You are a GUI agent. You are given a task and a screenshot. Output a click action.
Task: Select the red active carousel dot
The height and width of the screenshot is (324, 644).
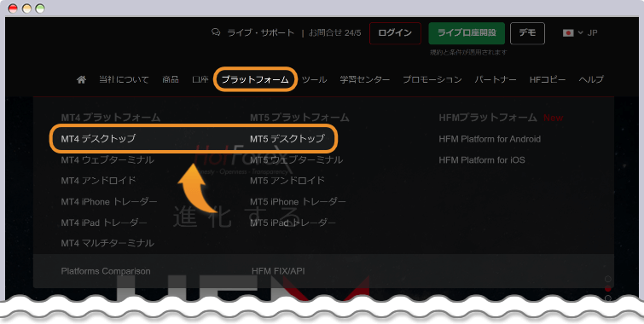(x=608, y=289)
